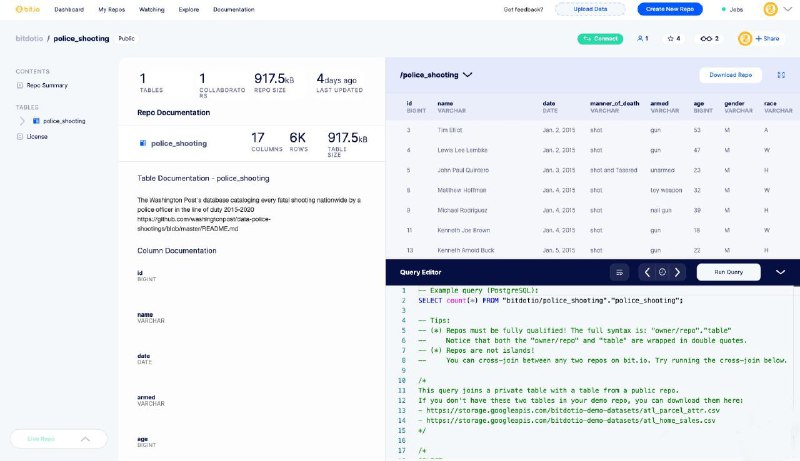Open query history clock icon
The width and height of the screenshot is (800, 461).
coord(662,272)
